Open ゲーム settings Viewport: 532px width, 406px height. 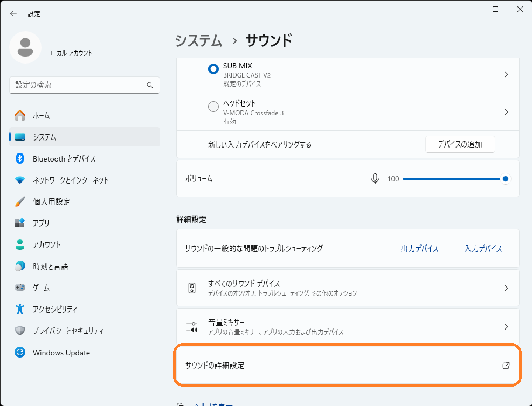(x=85, y=288)
